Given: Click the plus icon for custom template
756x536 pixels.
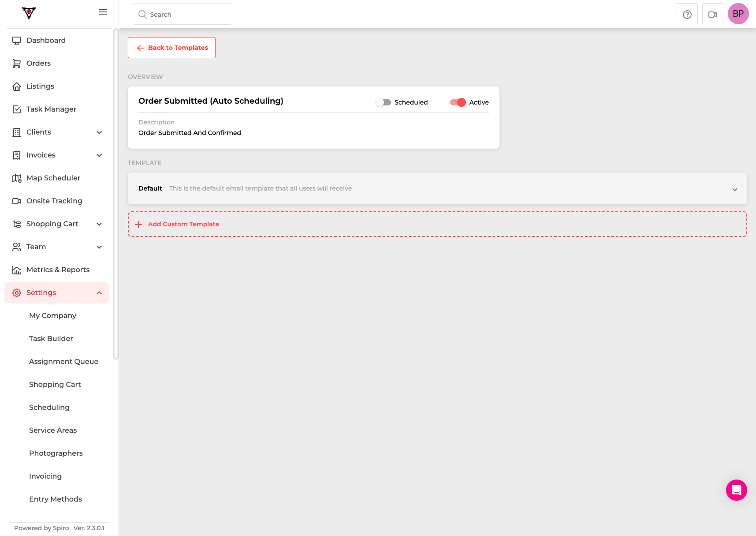Looking at the screenshot, I should (x=138, y=225).
